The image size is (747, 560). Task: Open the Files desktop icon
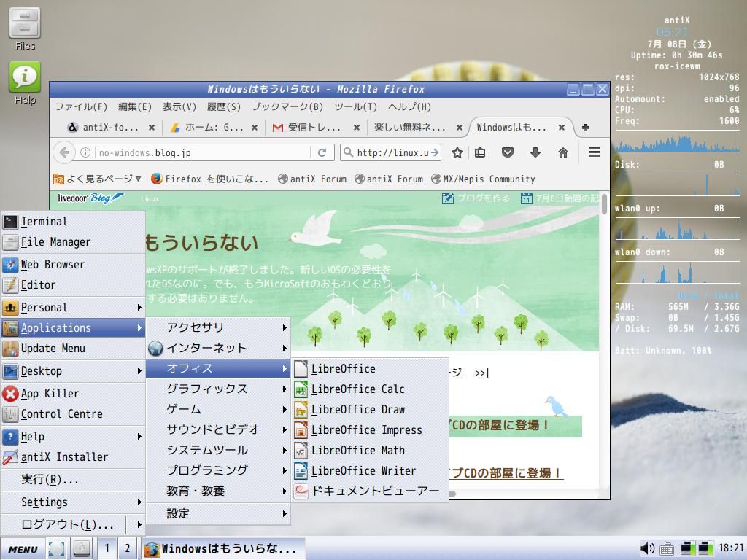25,28
